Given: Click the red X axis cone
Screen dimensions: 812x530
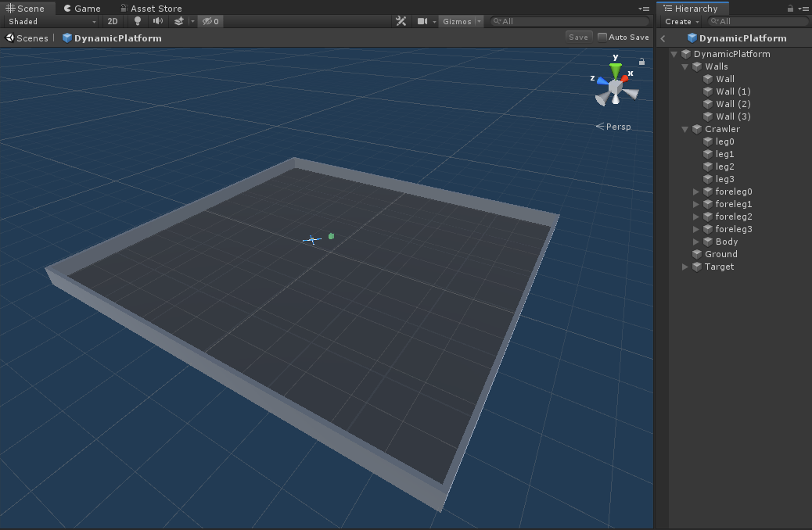Looking at the screenshot, I should click(x=624, y=79).
